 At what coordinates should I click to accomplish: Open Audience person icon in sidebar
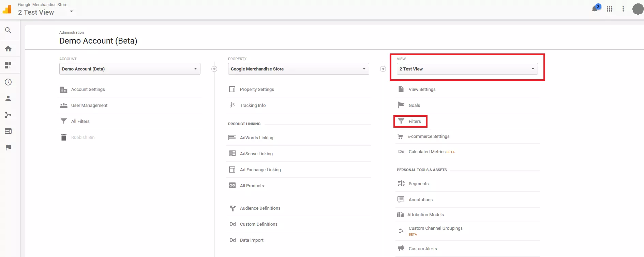point(8,98)
